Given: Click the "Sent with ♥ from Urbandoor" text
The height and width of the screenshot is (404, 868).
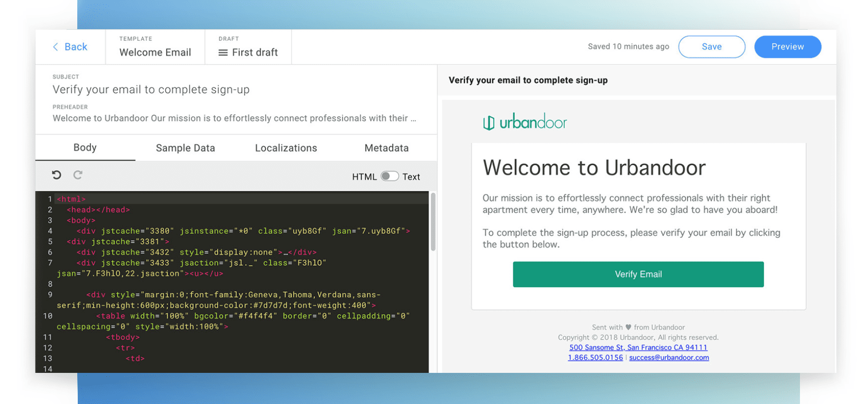Looking at the screenshot, I should click(x=638, y=327).
